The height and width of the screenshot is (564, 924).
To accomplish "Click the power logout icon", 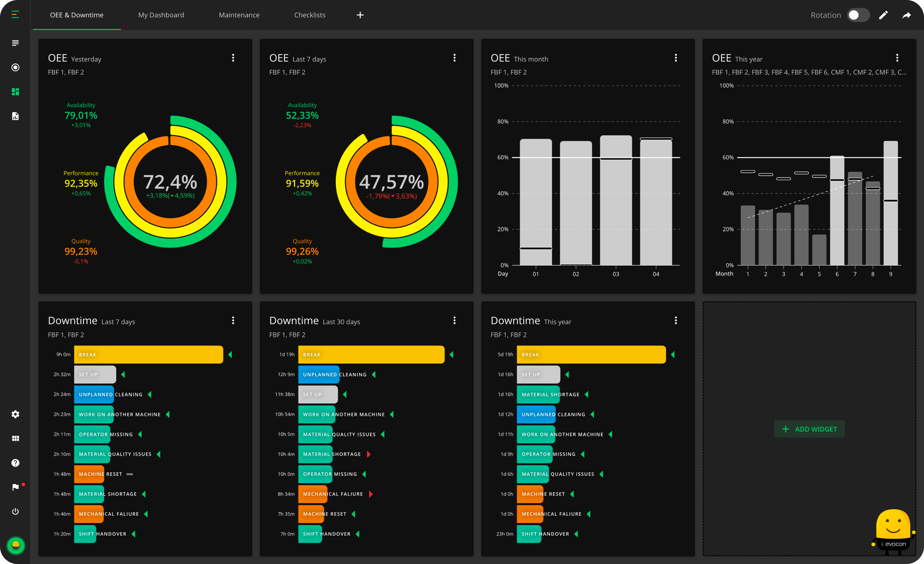I will (15, 511).
